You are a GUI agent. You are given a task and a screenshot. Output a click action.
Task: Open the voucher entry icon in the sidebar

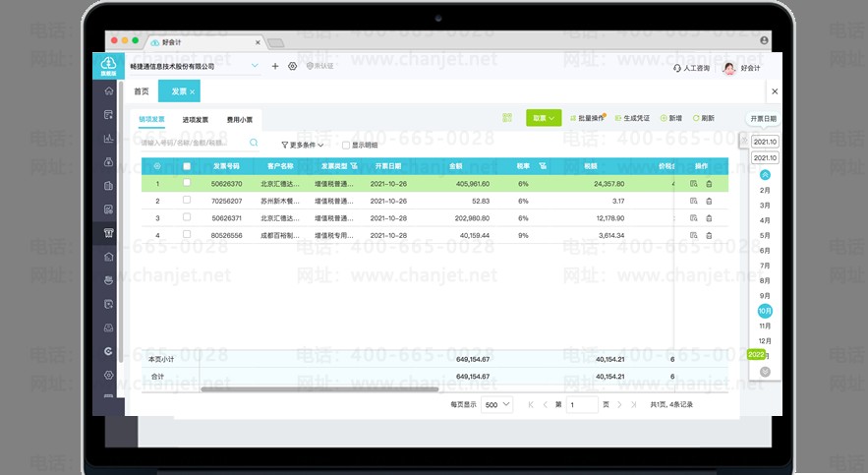point(108,115)
